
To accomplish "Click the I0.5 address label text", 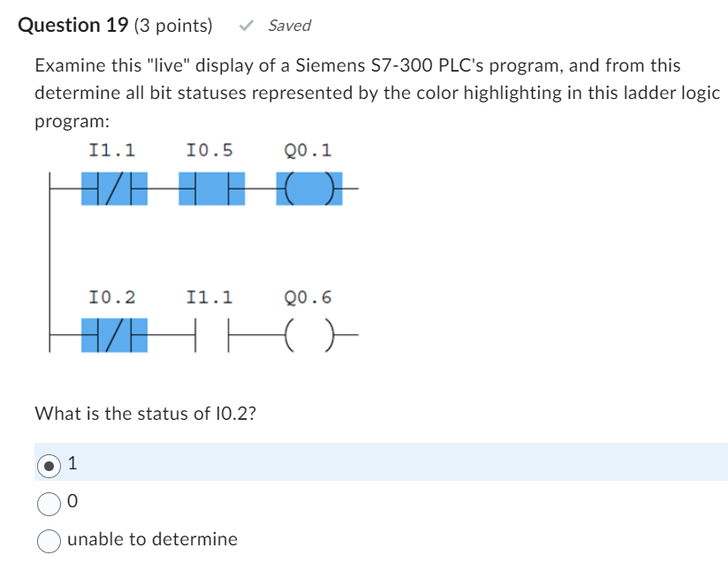I will tap(209, 149).
